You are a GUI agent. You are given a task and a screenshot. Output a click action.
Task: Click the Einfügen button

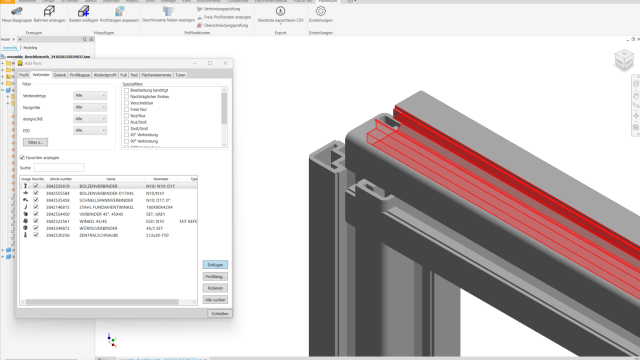click(215, 265)
